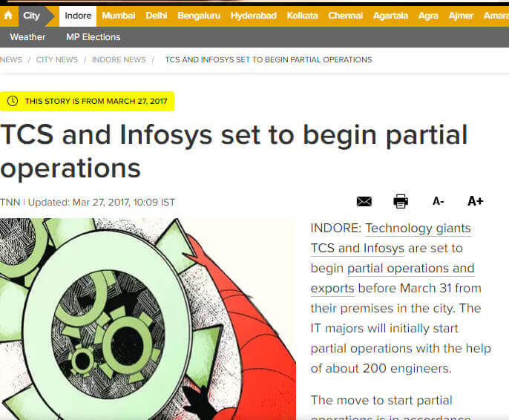Switch to Mumbai city news
Screen dimensions: 509x420
[x=119, y=16]
